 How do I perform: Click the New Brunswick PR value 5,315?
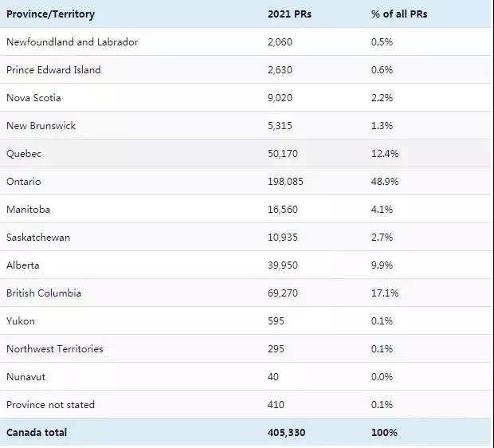point(280,126)
